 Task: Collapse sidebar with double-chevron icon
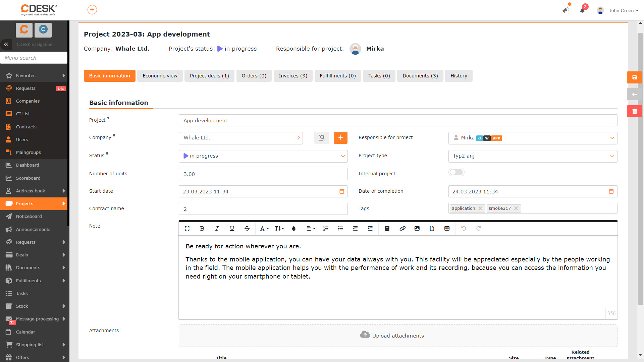pos(6,44)
